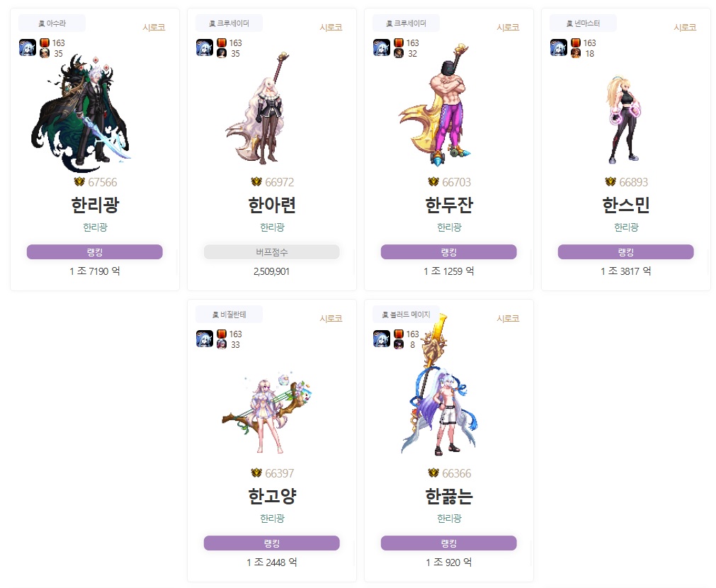
Task: Open the 시로코 link on 한리광 card
Action: pos(154,28)
